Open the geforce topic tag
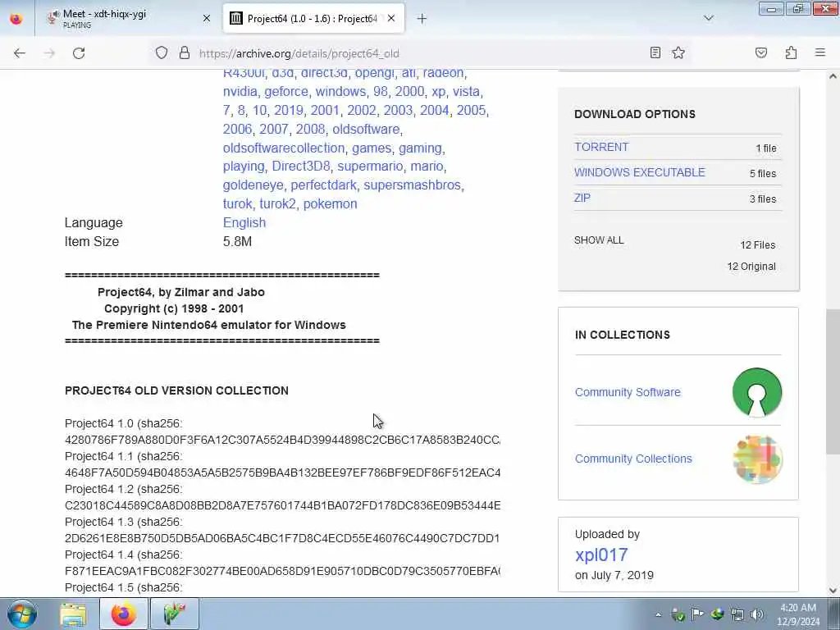 (x=286, y=91)
